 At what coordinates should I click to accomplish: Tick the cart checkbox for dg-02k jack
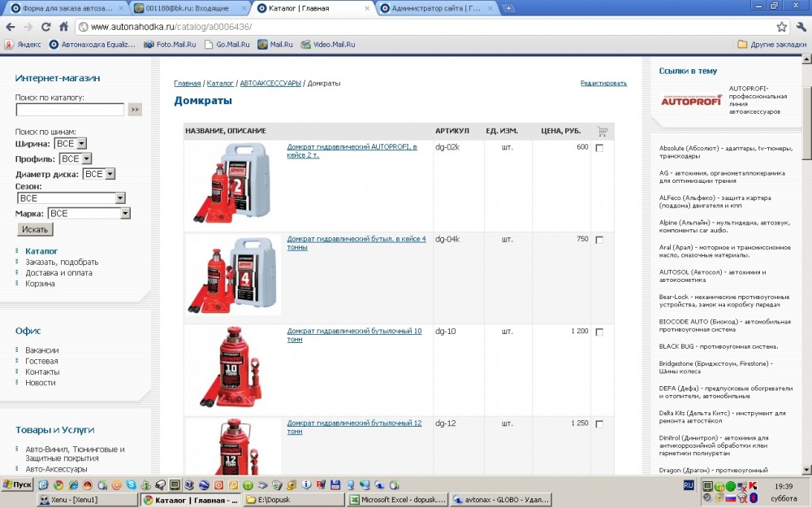coord(600,148)
